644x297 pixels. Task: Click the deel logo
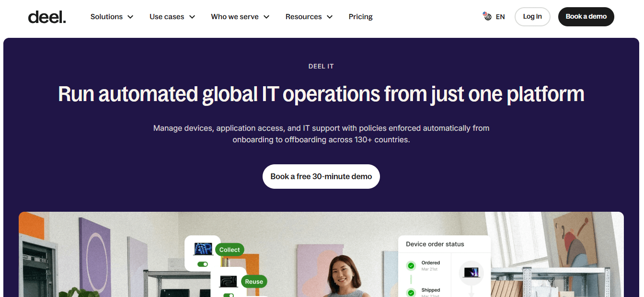(47, 17)
